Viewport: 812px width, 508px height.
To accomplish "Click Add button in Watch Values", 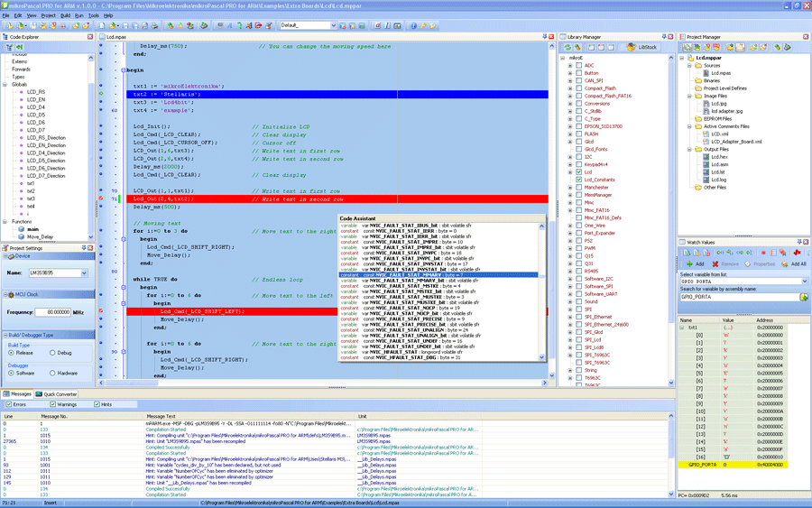I will click(x=695, y=264).
